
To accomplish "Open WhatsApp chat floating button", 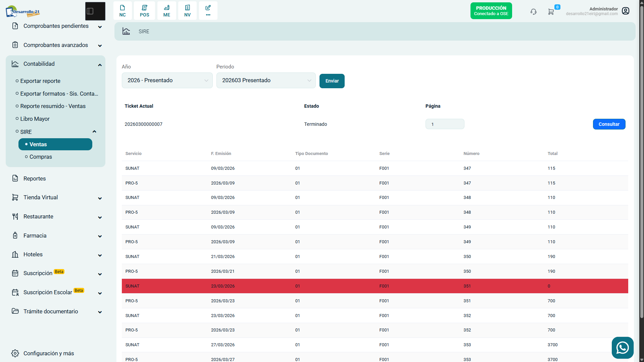I will coord(623,348).
